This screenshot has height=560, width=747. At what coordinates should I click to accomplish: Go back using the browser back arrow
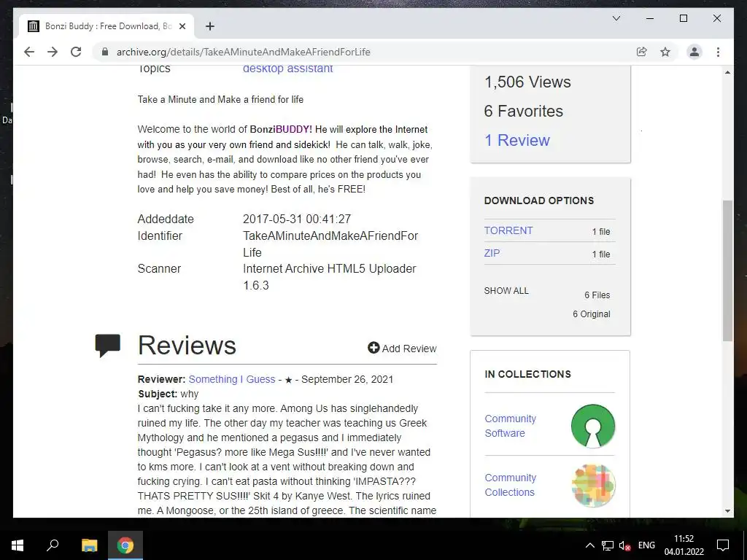(29, 52)
